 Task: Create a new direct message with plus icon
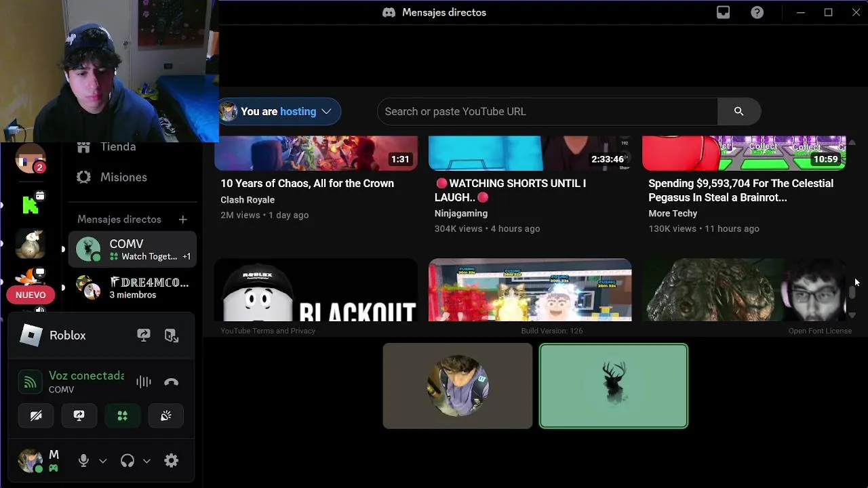182,219
